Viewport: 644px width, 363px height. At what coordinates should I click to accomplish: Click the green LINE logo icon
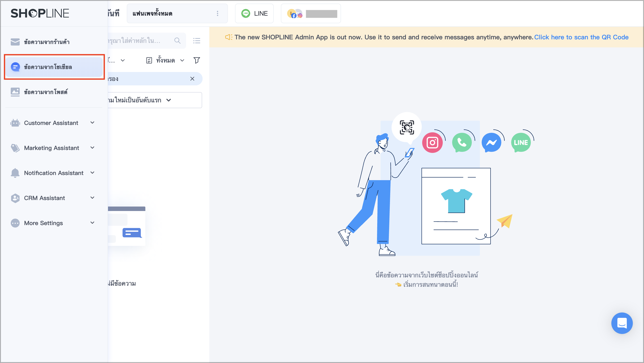[x=246, y=13]
